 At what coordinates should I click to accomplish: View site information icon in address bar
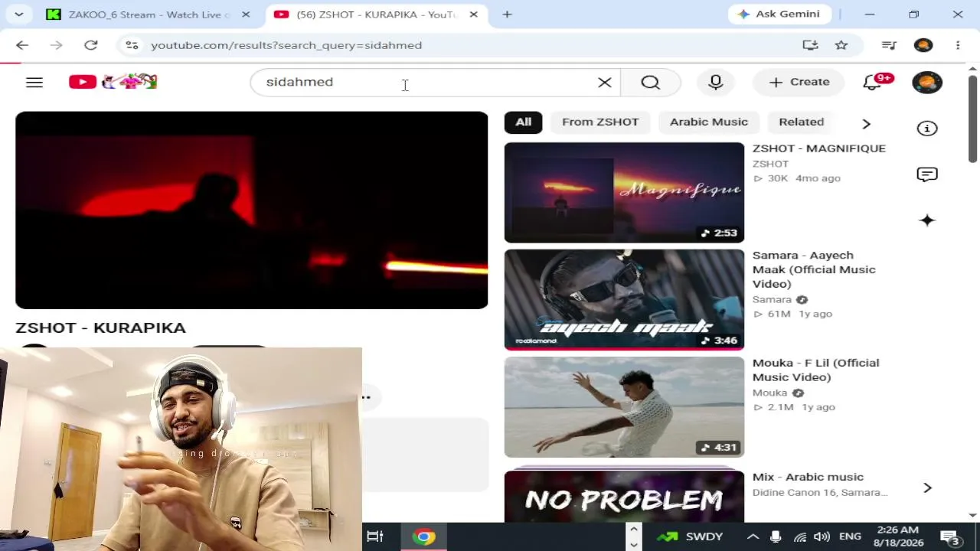point(132,45)
